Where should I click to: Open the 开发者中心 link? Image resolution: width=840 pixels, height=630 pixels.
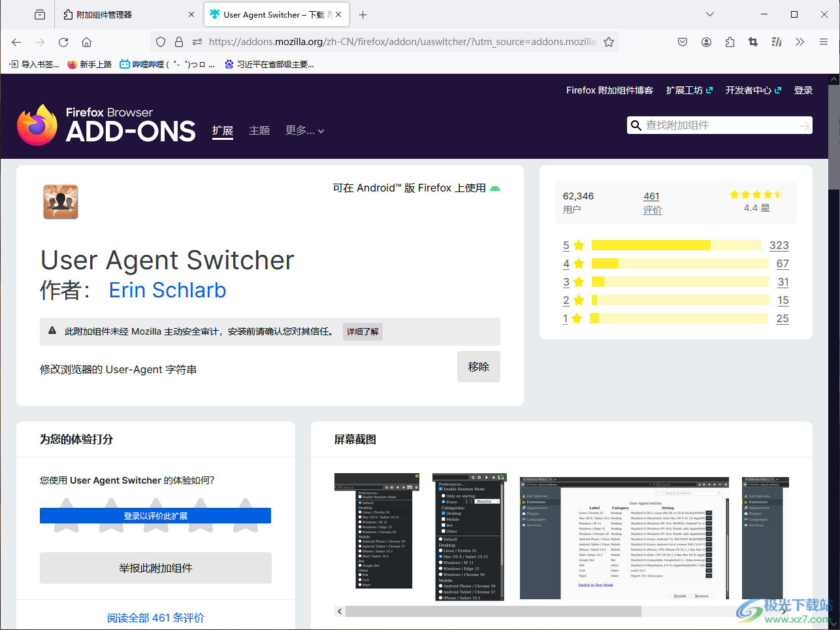point(753,90)
